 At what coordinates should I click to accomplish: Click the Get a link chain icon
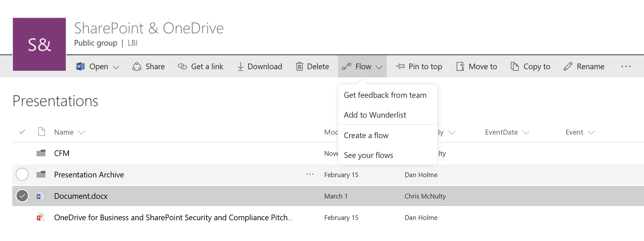coord(182,66)
